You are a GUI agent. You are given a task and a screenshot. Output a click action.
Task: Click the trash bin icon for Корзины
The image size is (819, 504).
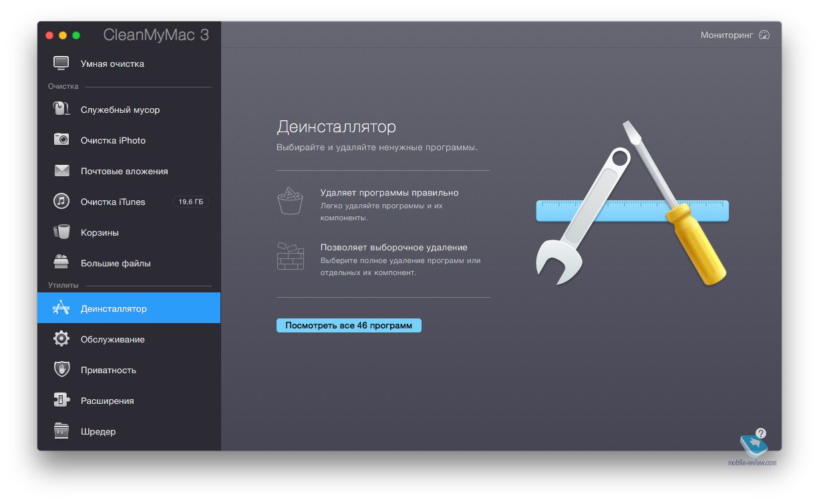[61, 232]
